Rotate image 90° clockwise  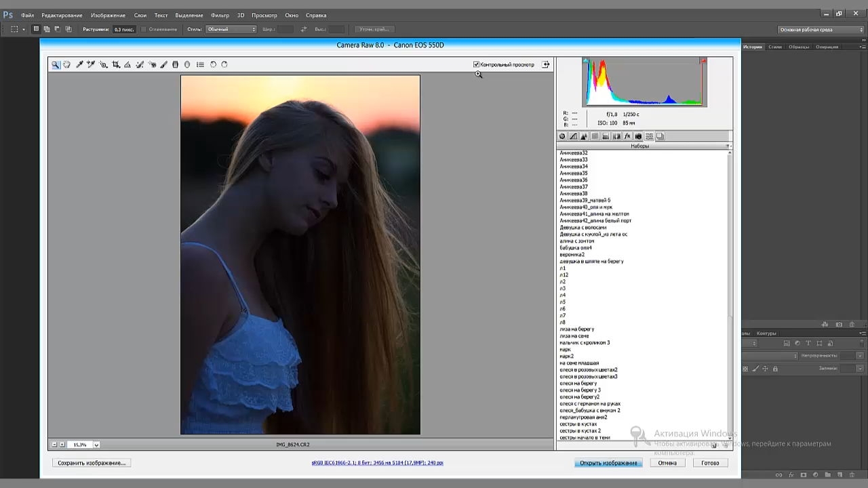[224, 64]
